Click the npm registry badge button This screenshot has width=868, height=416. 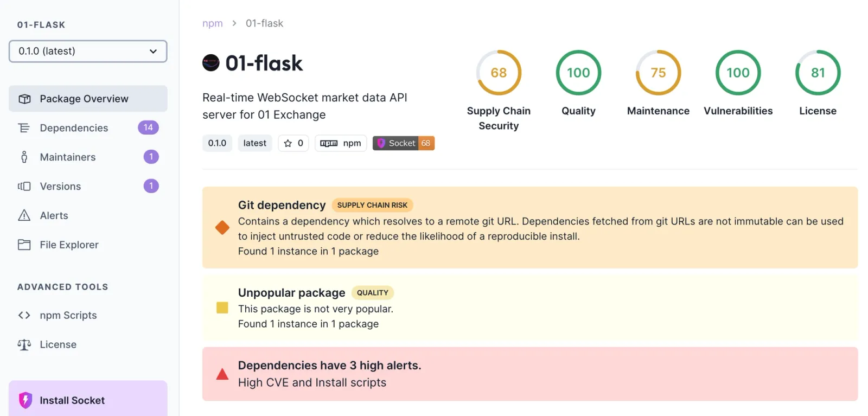pyautogui.click(x=341, y=143)
